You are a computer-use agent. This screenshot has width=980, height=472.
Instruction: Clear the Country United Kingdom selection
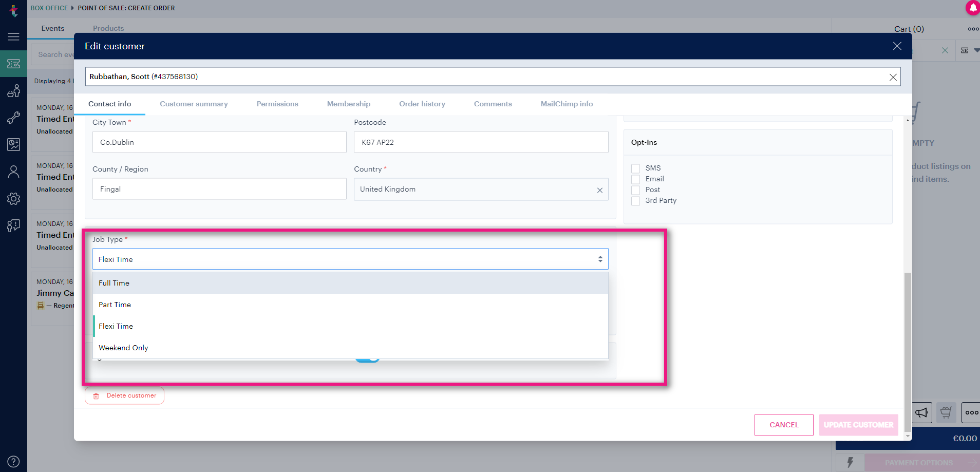(599, 190)
